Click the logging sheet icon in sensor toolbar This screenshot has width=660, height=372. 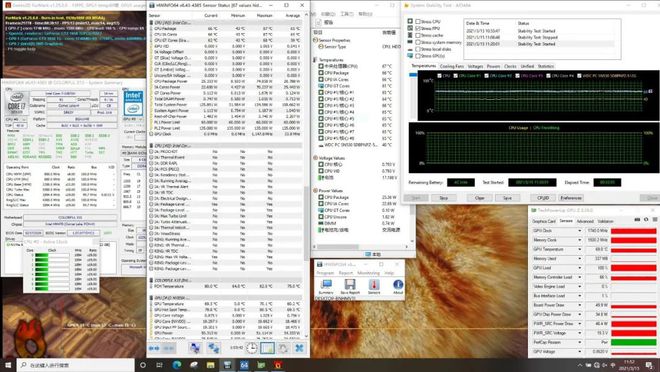point(267,348)
